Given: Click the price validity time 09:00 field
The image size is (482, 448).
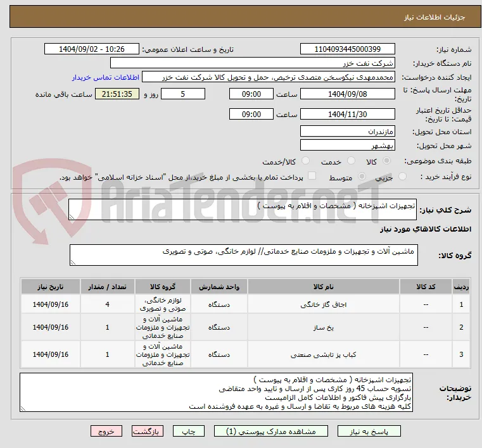Looking at the screenshot, I should 251,115.
